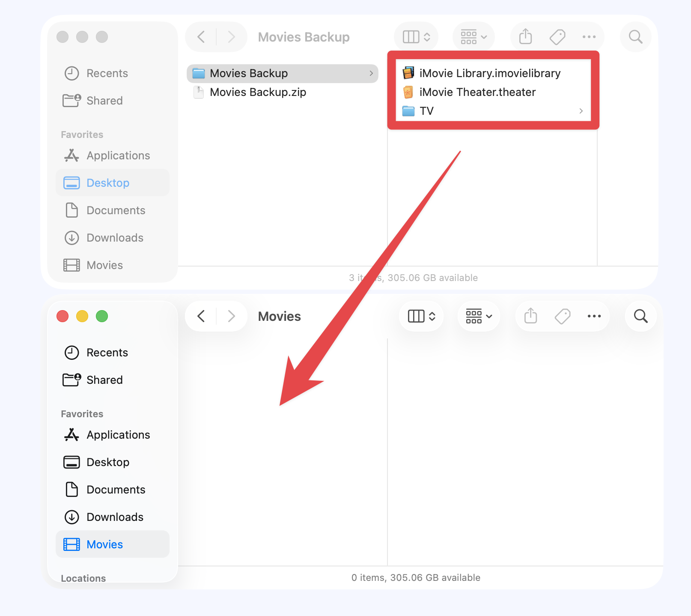Screen dimensions: 691x616
Task: Click Share icon in Movies Backup window
Action: (x=525, y=37)
